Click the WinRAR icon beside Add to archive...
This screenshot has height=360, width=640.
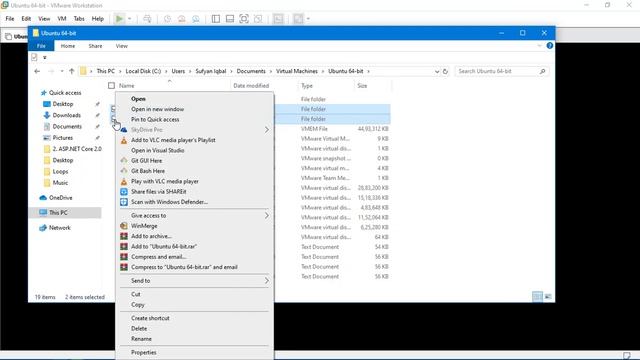pyautogui.click(x=124, y=236)
